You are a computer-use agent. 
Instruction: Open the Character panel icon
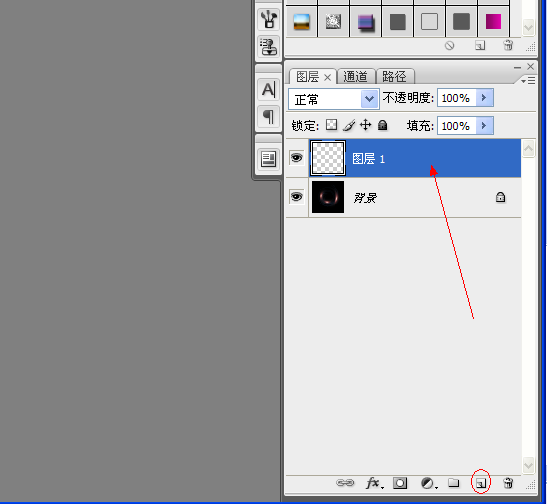pos(268,90)
